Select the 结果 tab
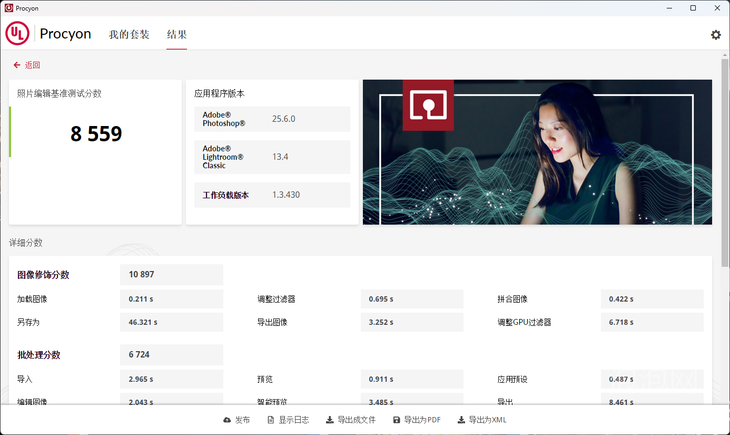The image size is (730, 435). pos(176,34)
